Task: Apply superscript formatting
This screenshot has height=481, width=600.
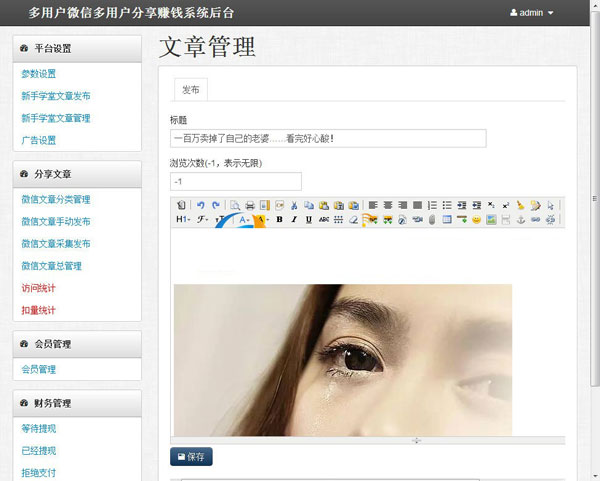Action: tap(506, 205)
